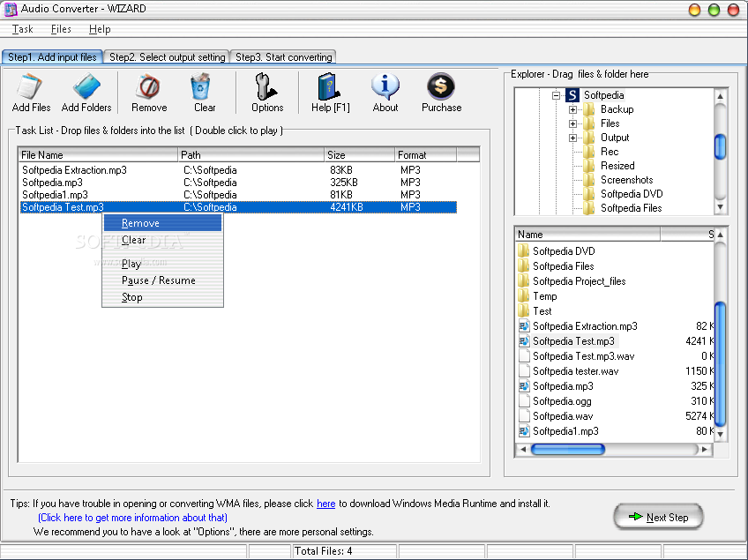This screenshot has width=748, height=560.
Task: Click Softpedia DVD folder icon in file list
Action: pos(523,251)
